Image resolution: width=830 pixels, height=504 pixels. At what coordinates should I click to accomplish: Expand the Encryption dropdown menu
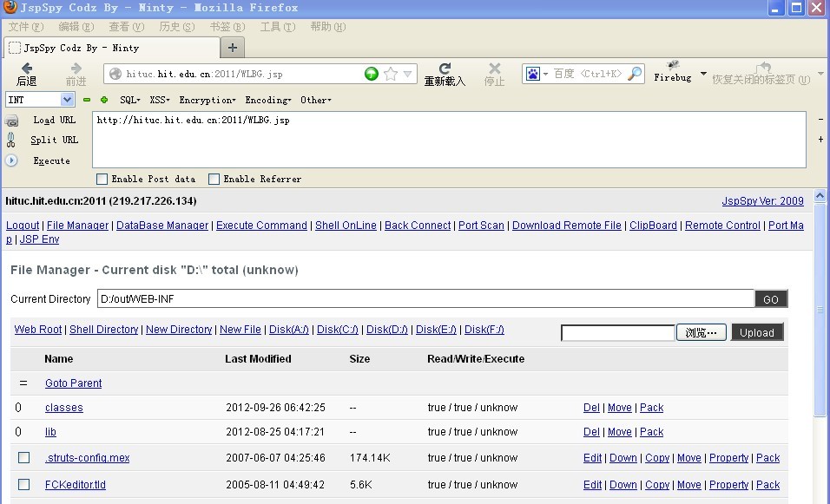pyautogui.click(x=207, y=100)
